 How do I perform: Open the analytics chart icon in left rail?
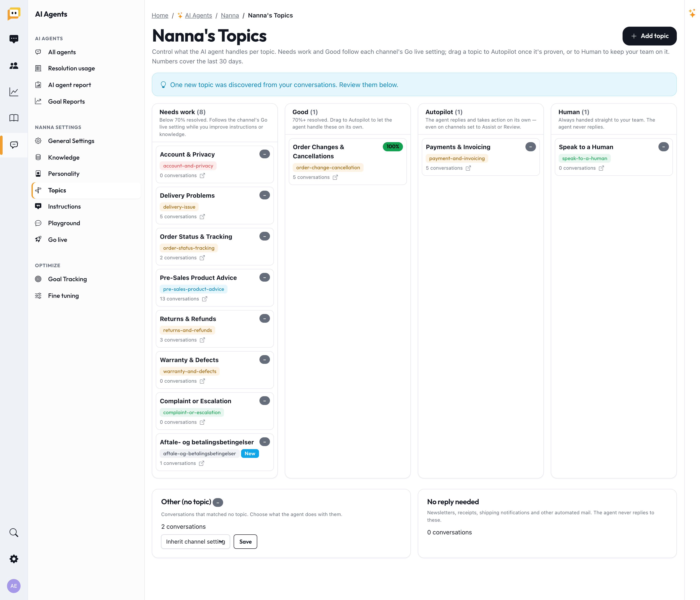tap(14, 92)
